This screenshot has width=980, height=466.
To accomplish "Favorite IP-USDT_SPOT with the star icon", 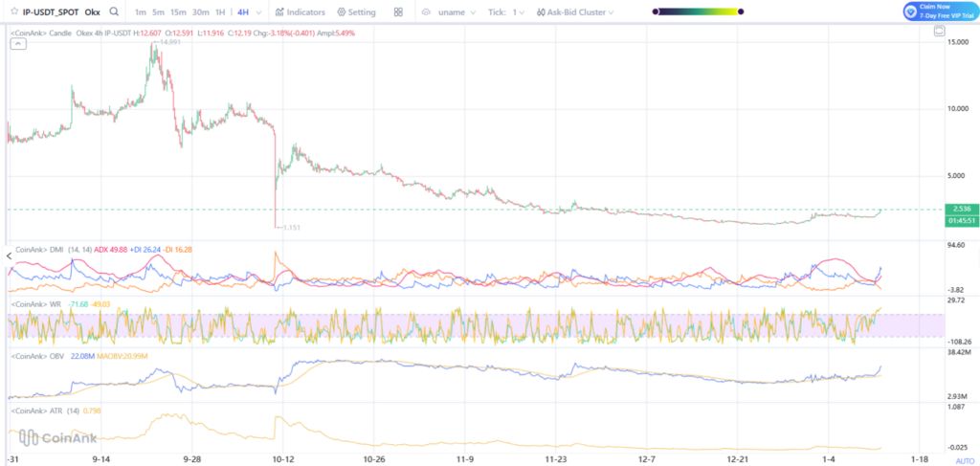I will pyautogui.click(x=13, y=11).
